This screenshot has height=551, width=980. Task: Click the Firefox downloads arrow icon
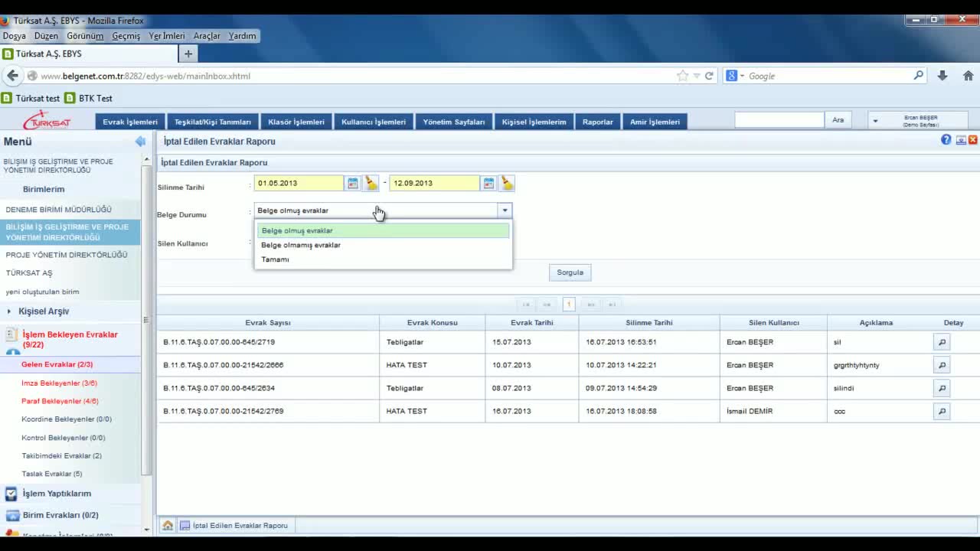tap(942, 76)
